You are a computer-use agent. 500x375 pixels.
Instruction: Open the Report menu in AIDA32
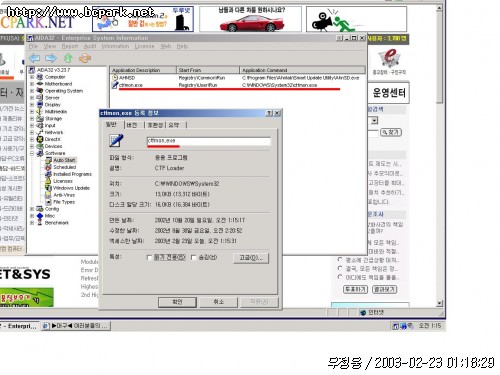click(70, 46)
